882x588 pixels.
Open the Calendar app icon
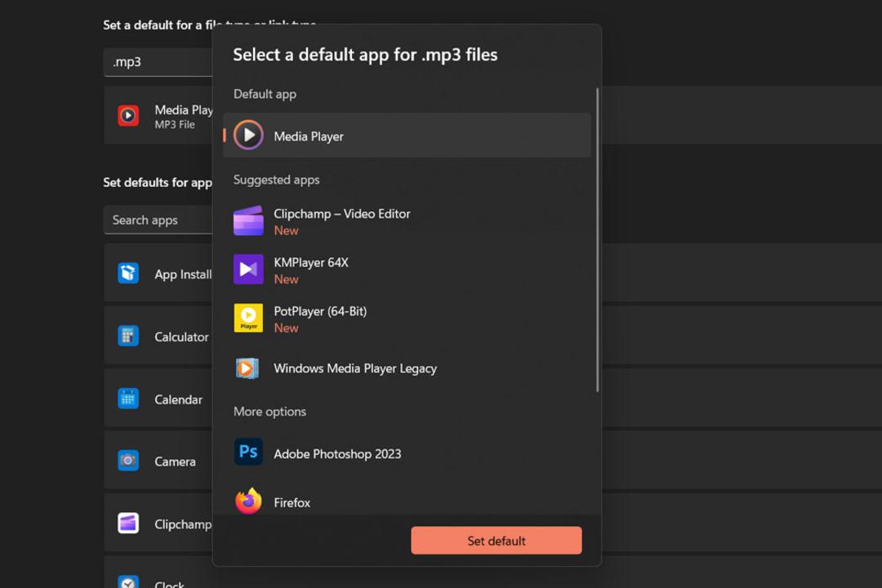coord(128,399)
